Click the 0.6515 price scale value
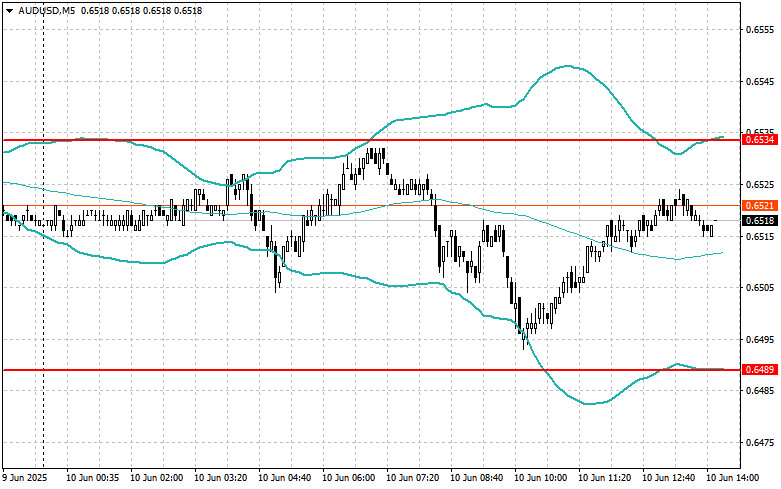The width and height of the screenshot is (781, 489). click(x=760, y=236)
